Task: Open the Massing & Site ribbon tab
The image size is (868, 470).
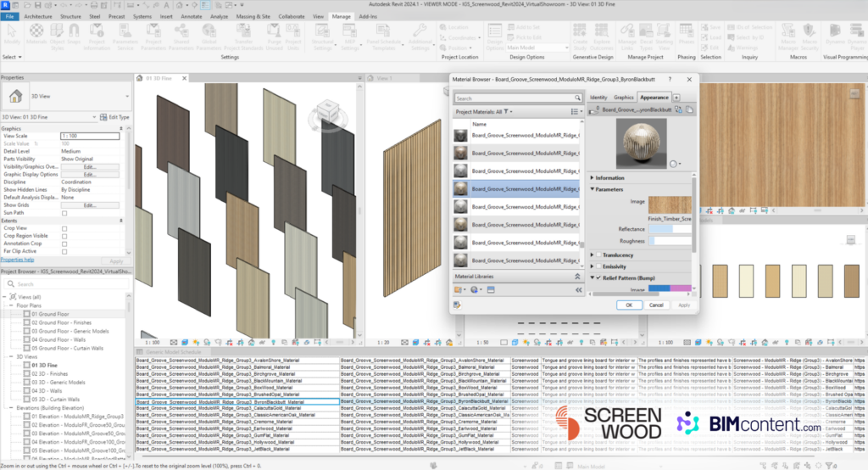Action: pyautogui.click(x=253, y=17)
